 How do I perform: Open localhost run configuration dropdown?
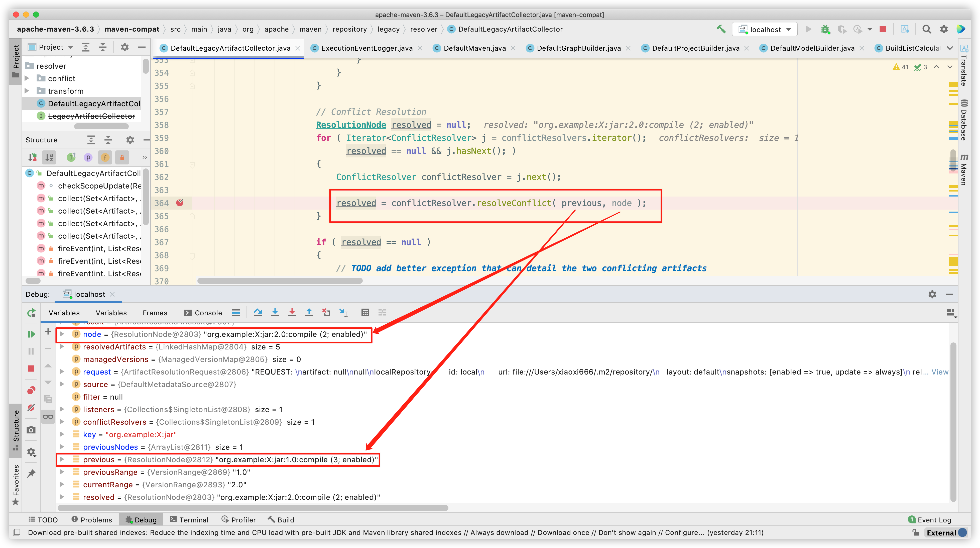[765, 29]
